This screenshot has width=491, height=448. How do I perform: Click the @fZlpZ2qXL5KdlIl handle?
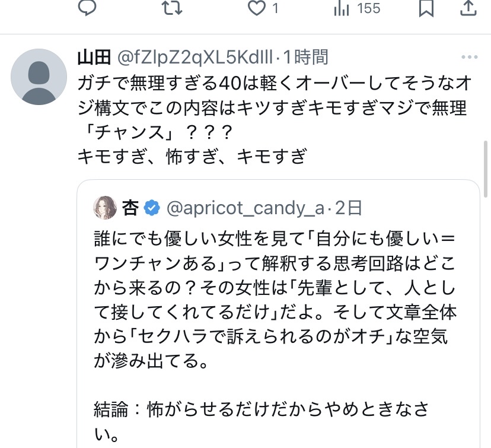[196, 58]
